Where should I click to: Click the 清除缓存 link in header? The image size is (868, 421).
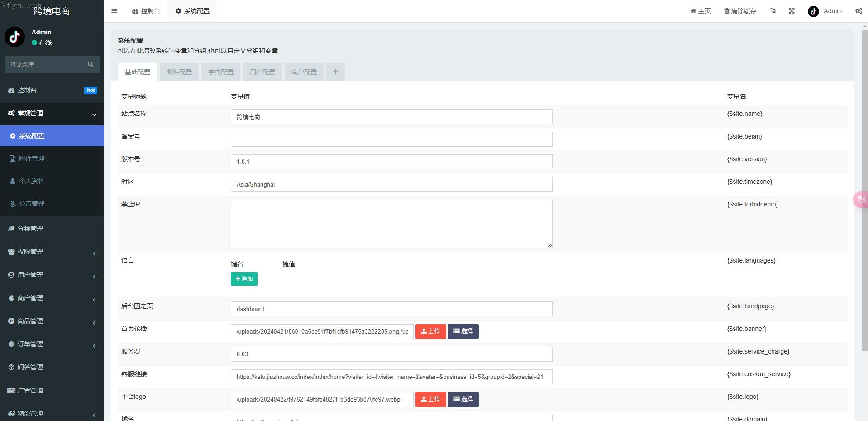coord(740,11)
